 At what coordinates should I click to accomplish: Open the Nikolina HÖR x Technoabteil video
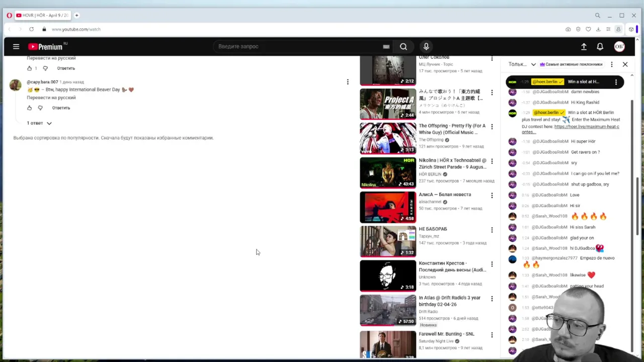point(388,172)
